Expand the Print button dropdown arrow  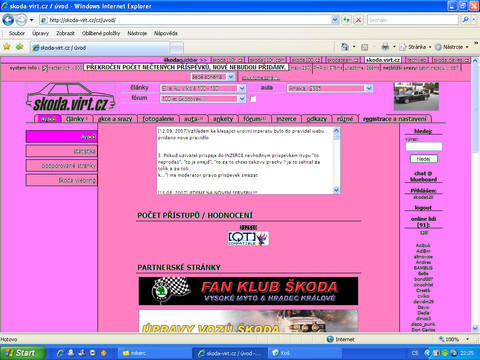[394, 47]
